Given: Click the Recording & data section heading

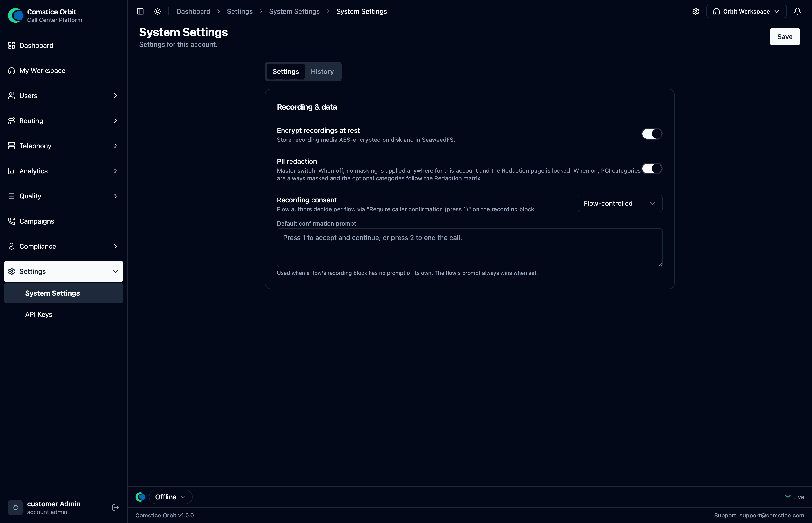Looking at the screenshot, I should (x=307, y=107).
